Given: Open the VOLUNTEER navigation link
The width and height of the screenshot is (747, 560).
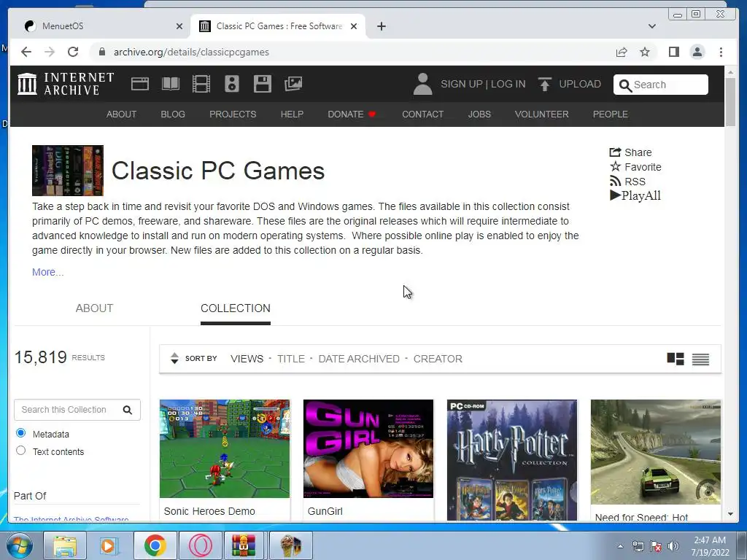Looking at the screenshot, I should click(x=542, y=114).
